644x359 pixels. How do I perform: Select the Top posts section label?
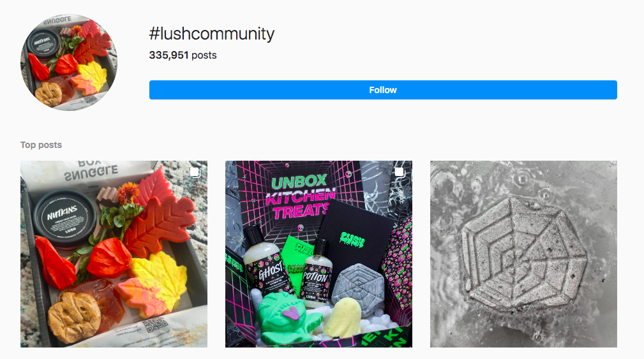[x=41, y=145]
